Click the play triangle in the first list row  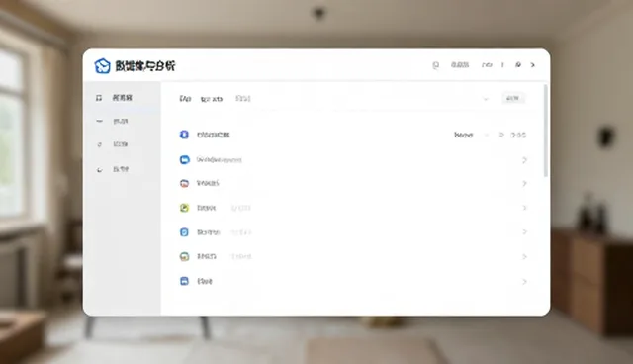[501, 135]
